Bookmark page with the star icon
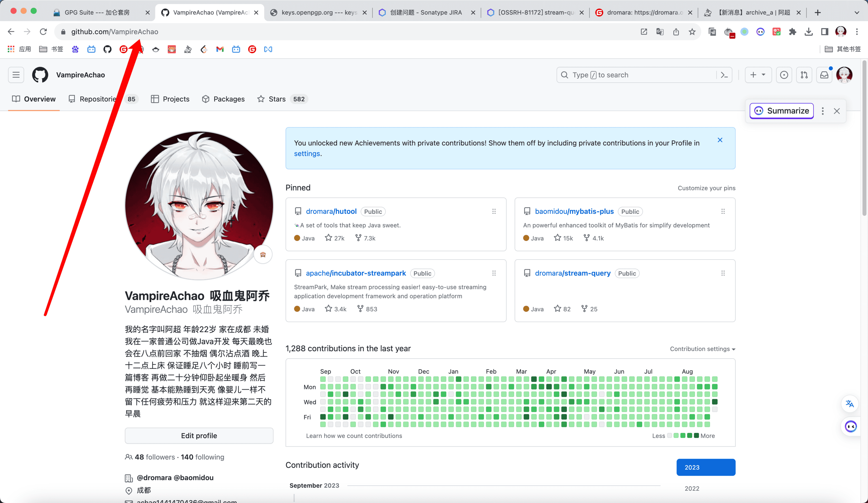Viewport: 868px width, 503px height. pyautogui.click(x=692, y=32)
